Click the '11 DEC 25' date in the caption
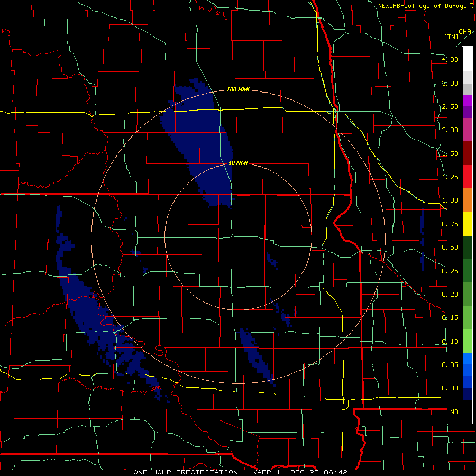Screen dimensions: 476x476 [298, 472]
